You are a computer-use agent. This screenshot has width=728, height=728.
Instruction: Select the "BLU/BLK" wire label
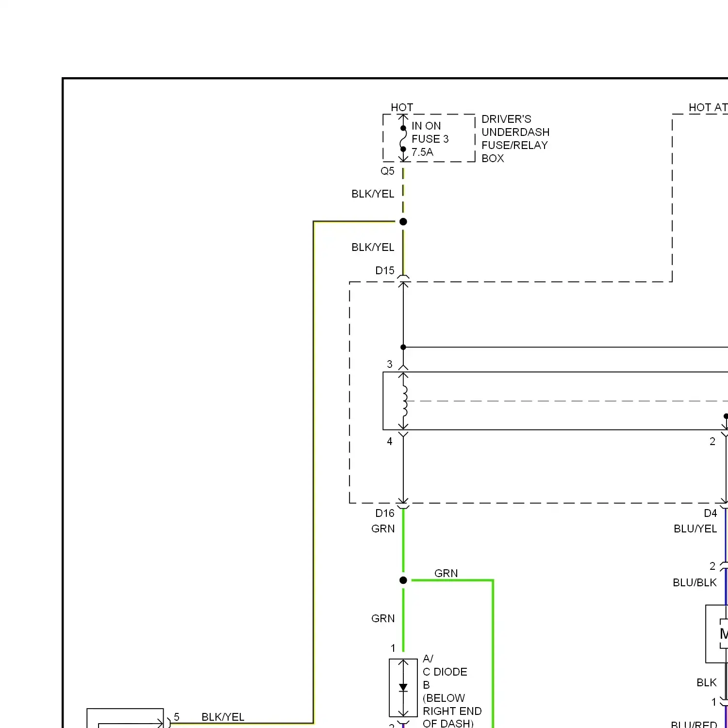(695, 582)
